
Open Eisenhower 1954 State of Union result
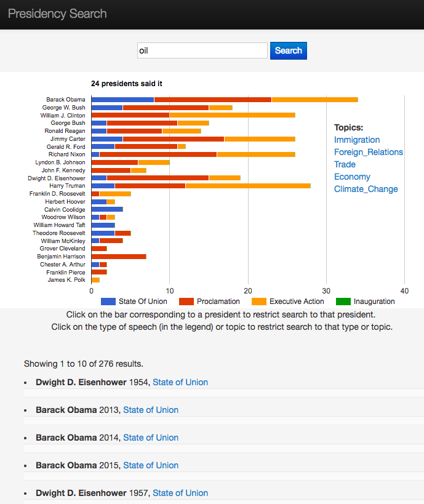click(180, 382)
